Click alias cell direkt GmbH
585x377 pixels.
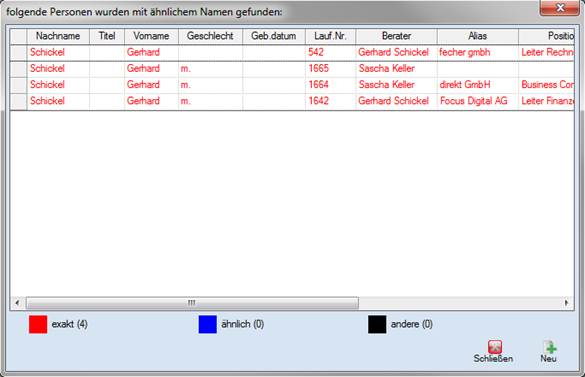point(478,85)
